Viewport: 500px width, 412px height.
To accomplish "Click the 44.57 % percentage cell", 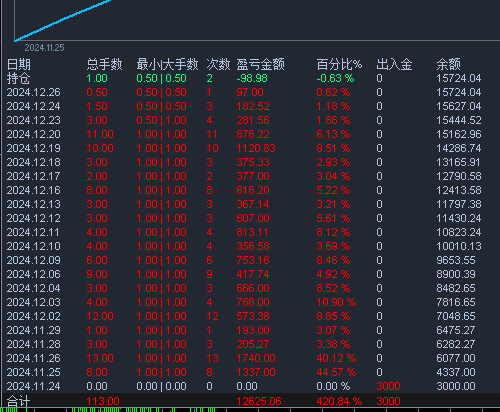I will (336, 372).
